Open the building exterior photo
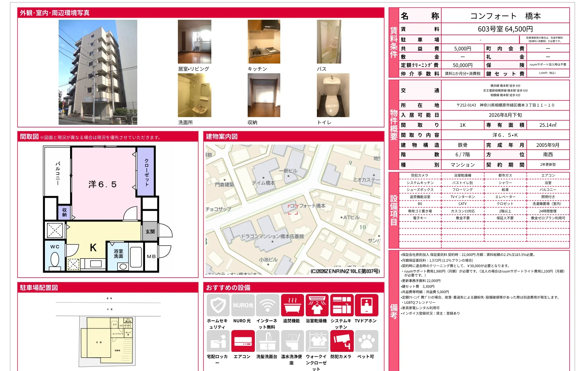 tap(98, 72)
